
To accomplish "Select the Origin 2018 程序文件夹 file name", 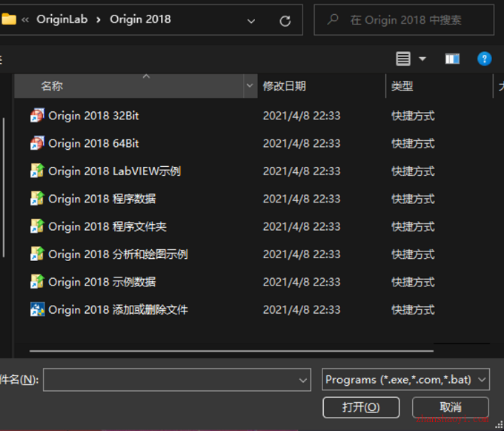I will [107, 226].
